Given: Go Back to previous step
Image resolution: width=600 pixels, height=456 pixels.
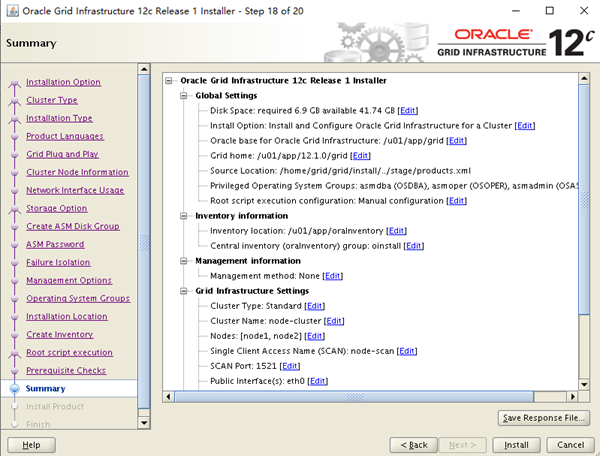Looking at the screenshot, I should point(414,445).
